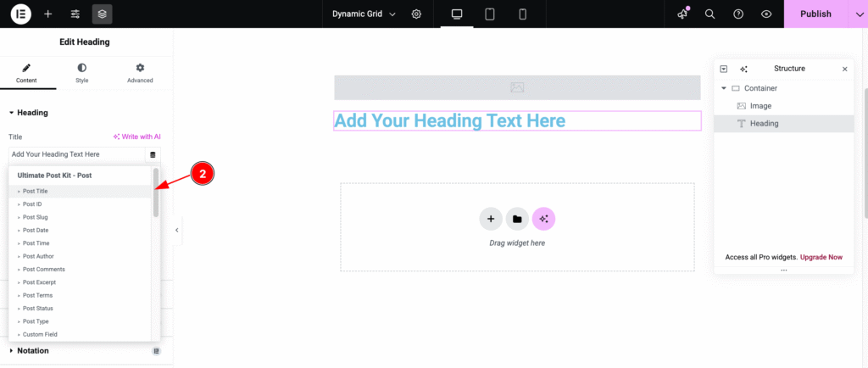Open page settings gear icon
The height and width of the screenshot is (368, 868).
pyautogui.click(x=416, y=14)
